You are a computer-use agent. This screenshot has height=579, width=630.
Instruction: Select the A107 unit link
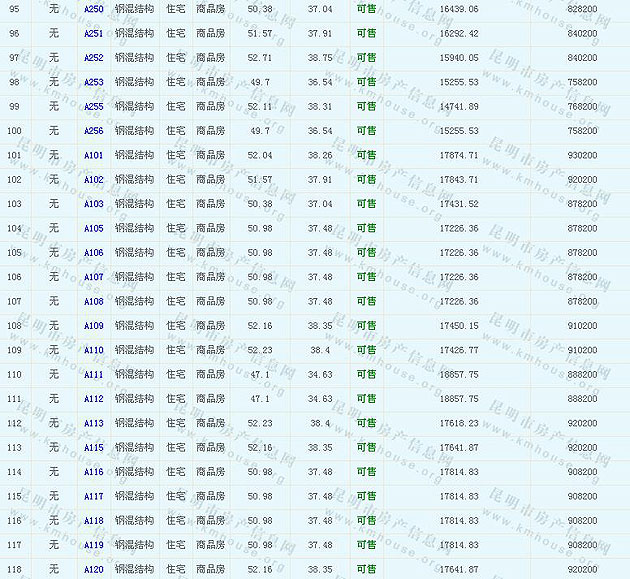[x=93, y=277]
